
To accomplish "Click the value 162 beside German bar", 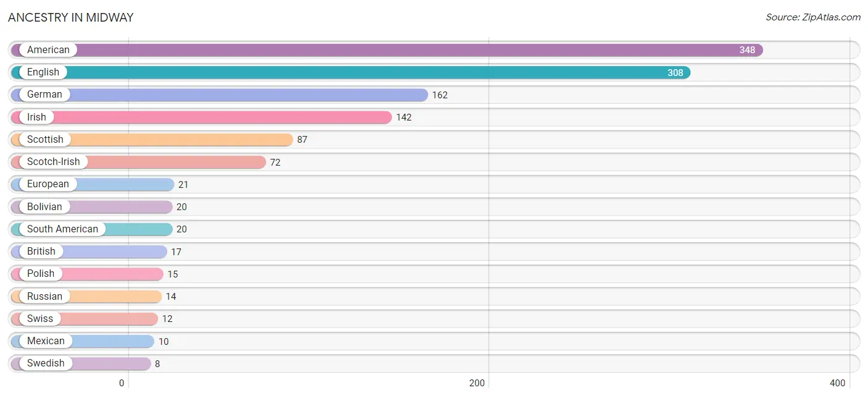I will click(440, 95).
